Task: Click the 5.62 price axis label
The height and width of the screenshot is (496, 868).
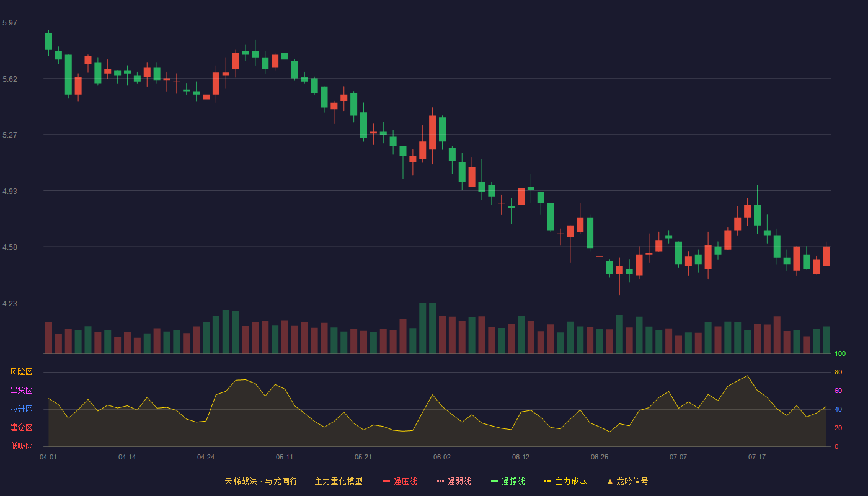Action: point(10,79)
